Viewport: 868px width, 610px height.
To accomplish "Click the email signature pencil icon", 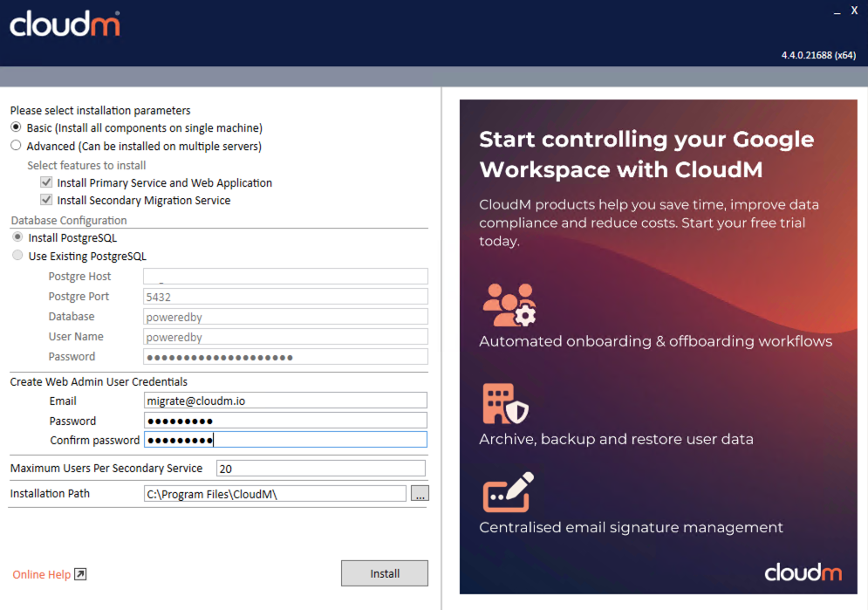I will [509, 492].
